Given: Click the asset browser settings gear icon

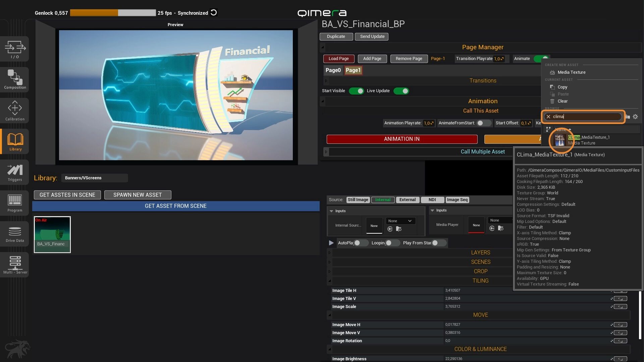Looking at the screenshot, I should coord(635,117).
